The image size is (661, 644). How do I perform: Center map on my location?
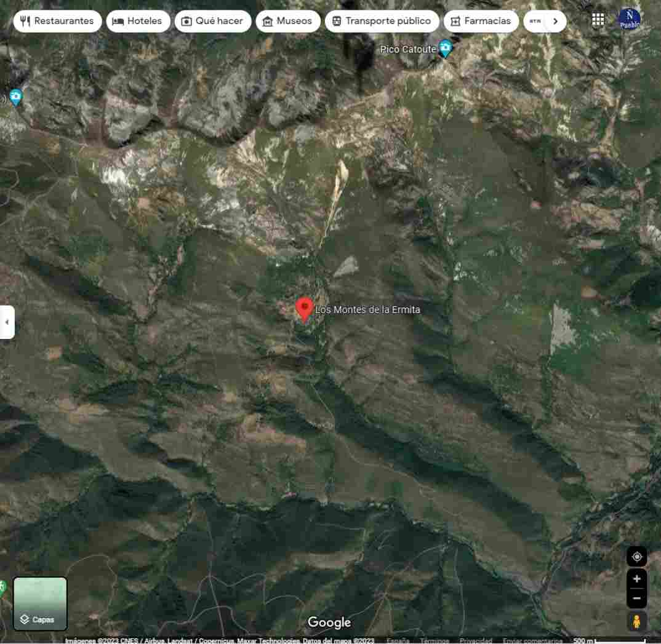coord(636,557)
